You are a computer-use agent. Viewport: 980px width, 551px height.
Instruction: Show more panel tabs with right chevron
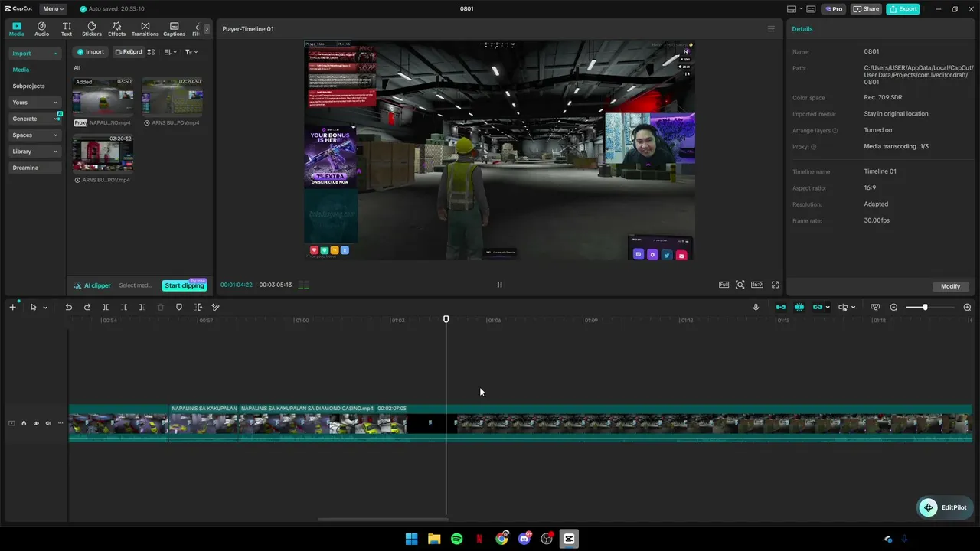206,29
